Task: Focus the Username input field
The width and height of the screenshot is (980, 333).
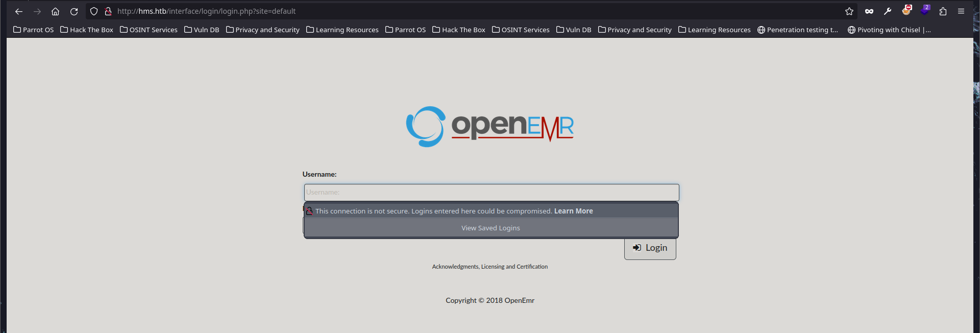Action: click(492, 193)
